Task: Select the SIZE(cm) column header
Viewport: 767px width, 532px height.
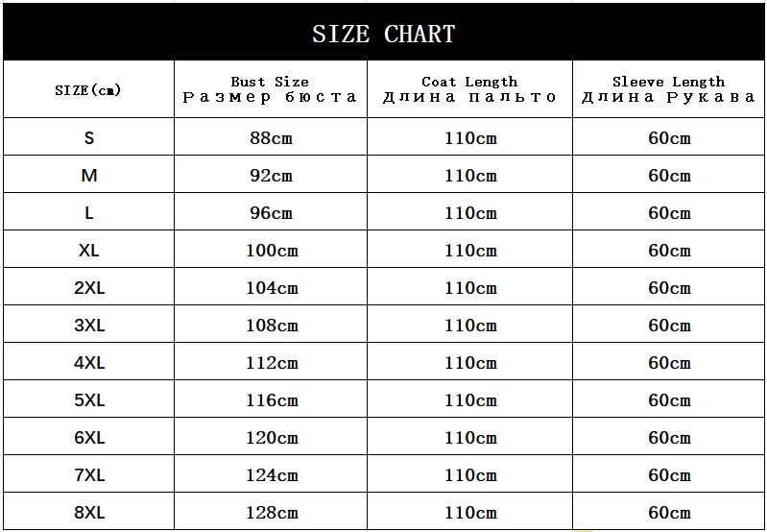Action: point(88,89)
